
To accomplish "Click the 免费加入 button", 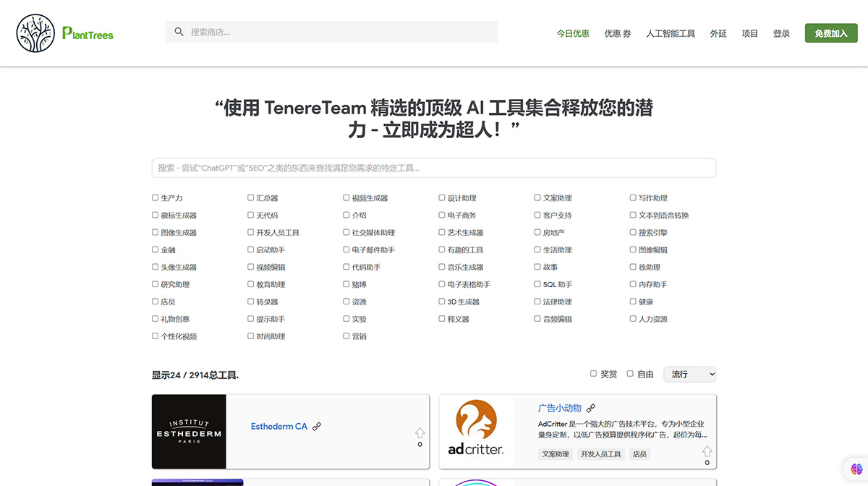I will point(830,33).
